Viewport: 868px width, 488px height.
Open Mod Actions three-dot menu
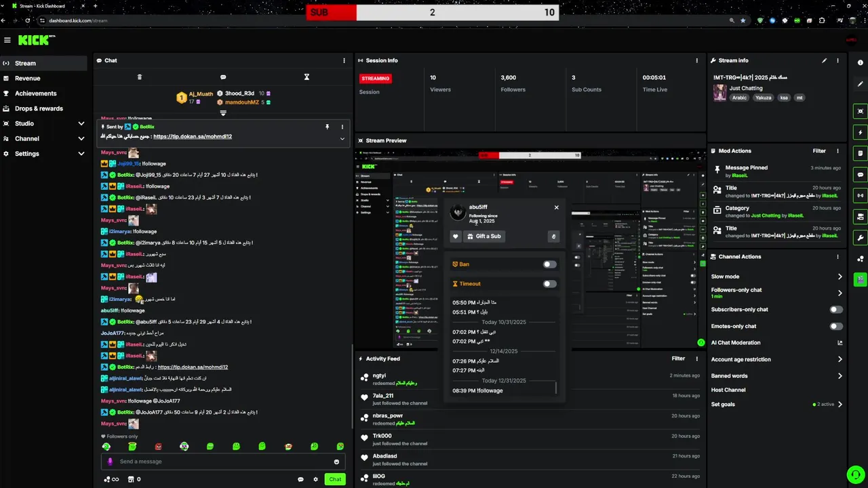tap(837, 151)
